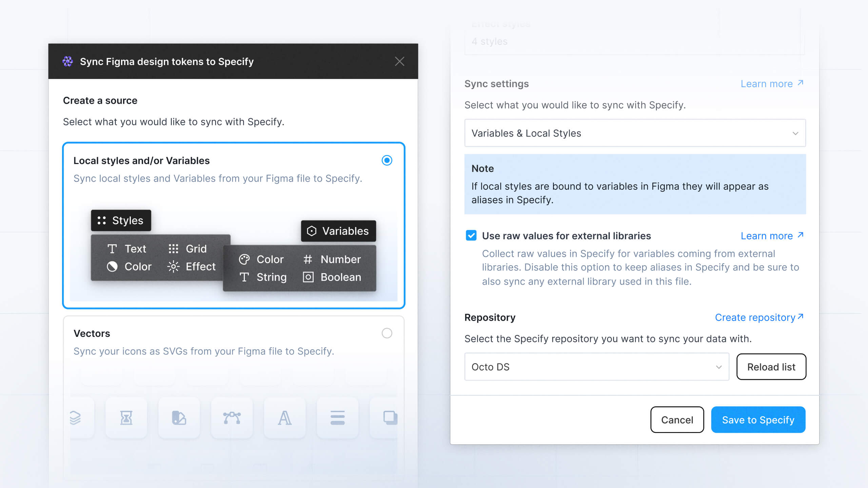Click the horizontal lines alignment icon tile

(337, 418)
